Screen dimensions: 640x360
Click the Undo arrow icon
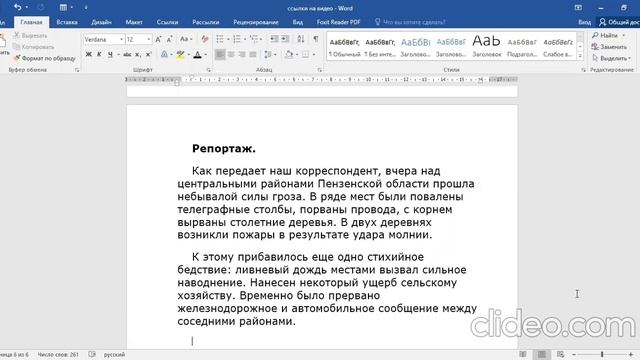[x=17, y=7]
